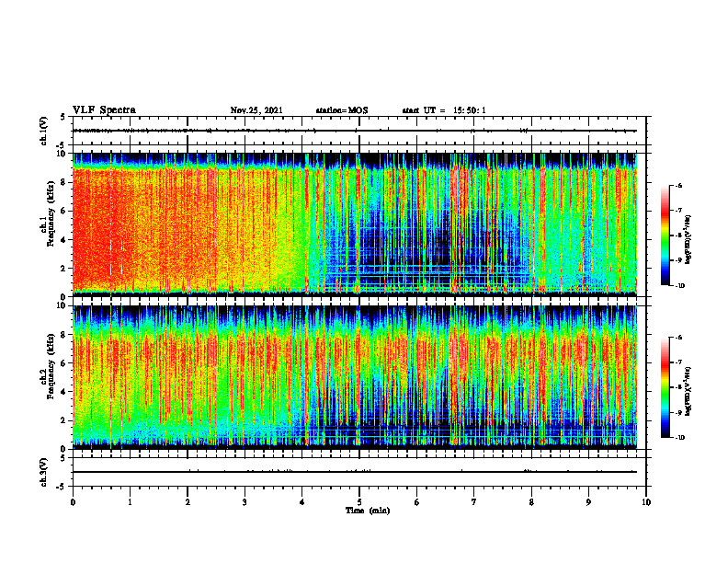Image resolution: width=728 pixels, height=563 pixels.
Task: Click the '-6' label on ch.1 colorbar
Action: (x=678, y=185)
